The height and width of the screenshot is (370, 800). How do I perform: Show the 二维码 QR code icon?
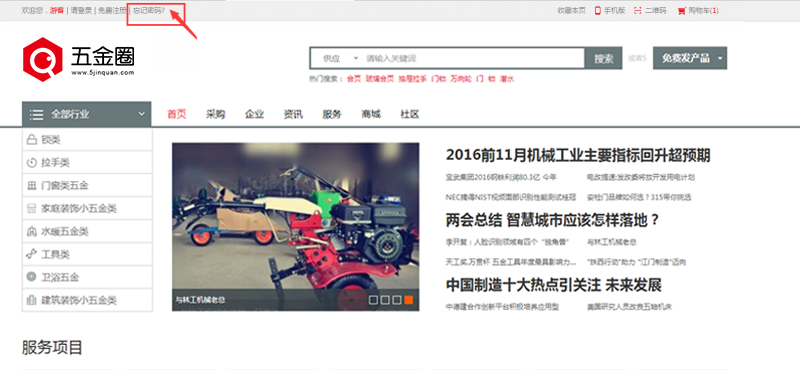pyautogui.click(x=638, y=11)
